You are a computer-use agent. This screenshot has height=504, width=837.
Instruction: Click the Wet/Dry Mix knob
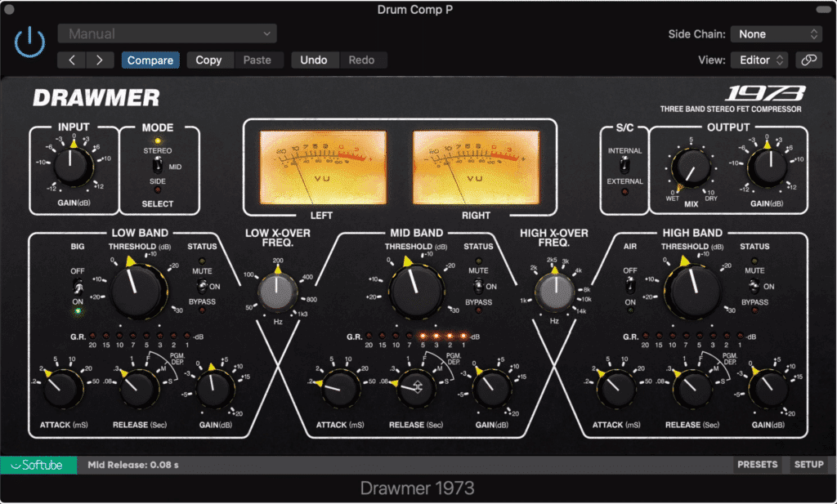pos(691,168)
